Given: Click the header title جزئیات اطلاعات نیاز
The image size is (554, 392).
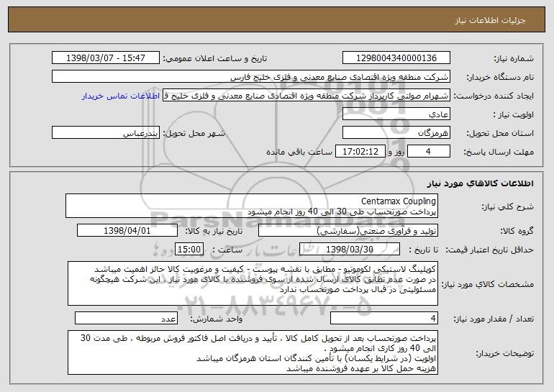Looking at the screenshot, I should (x=490, y=20).
